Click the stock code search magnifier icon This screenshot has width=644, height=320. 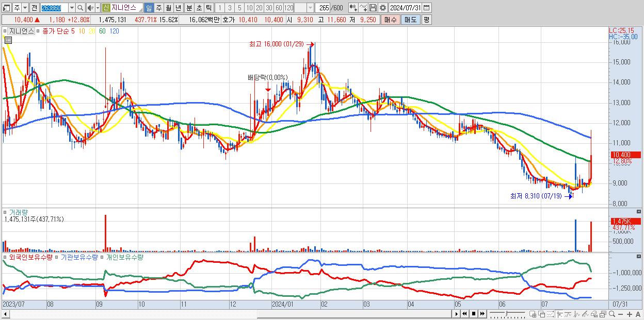tap(80, 8)
